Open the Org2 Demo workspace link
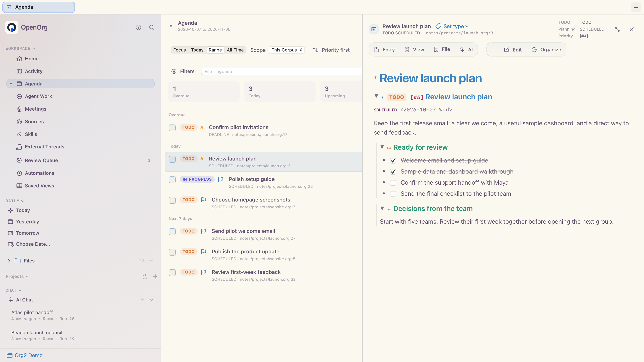The width and height of the screenshot is (644, 362). point(25,356)
